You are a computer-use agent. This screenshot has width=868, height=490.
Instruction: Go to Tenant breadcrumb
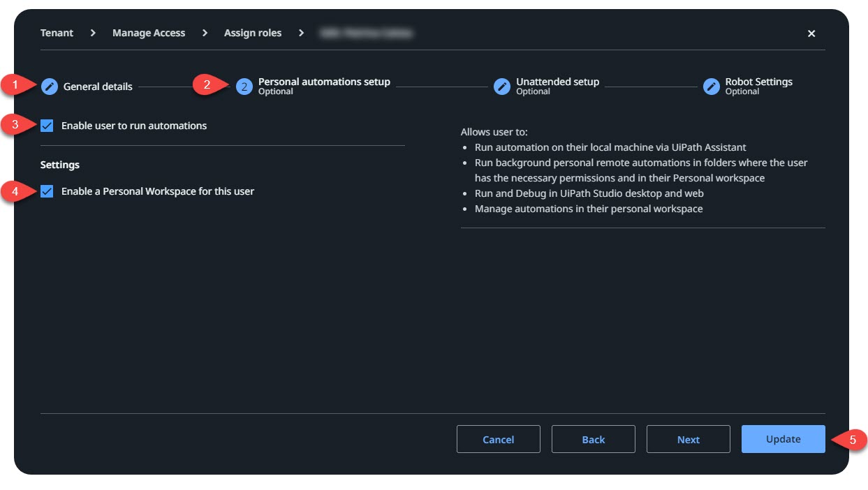pos(57,33)
